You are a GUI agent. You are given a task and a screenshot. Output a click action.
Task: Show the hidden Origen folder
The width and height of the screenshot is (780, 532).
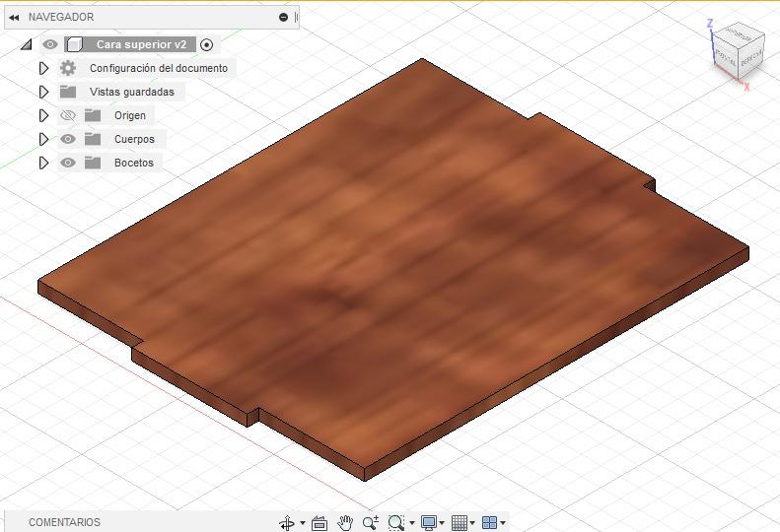click(x=68, y=115)
